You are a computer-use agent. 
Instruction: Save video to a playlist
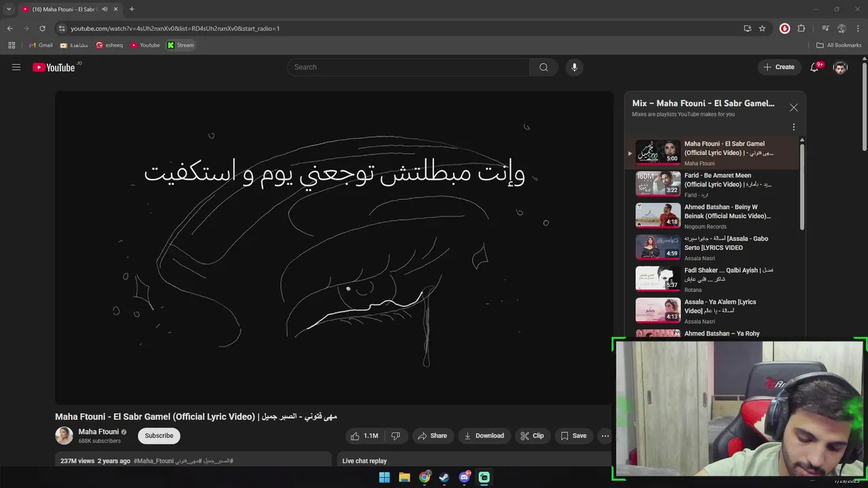click(x=574, y=436)
